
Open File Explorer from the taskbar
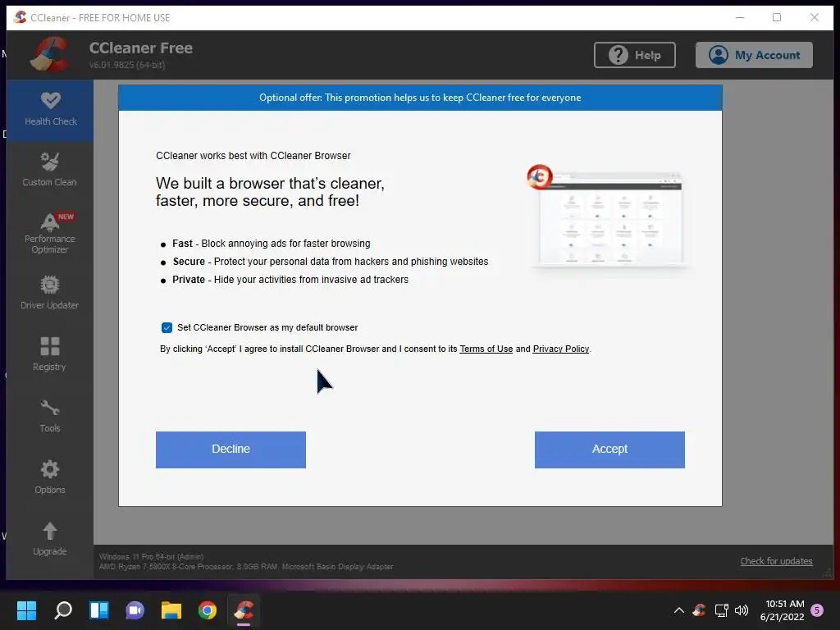(x=171, y=610)
